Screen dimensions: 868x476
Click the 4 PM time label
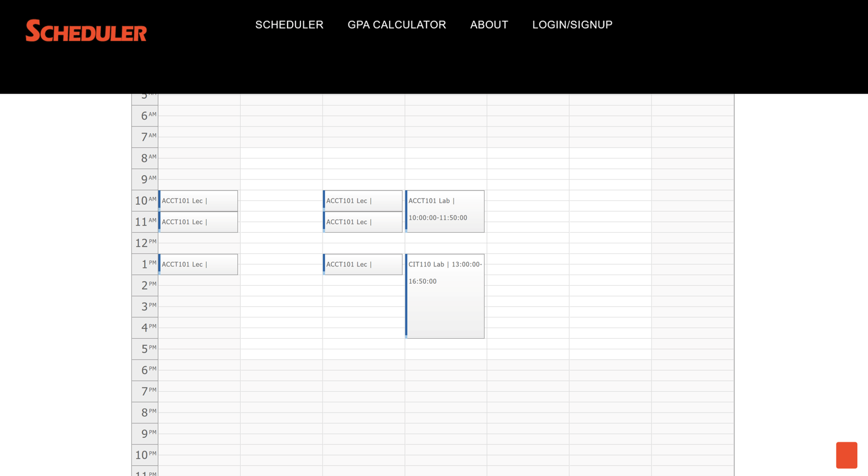point(145,328)
